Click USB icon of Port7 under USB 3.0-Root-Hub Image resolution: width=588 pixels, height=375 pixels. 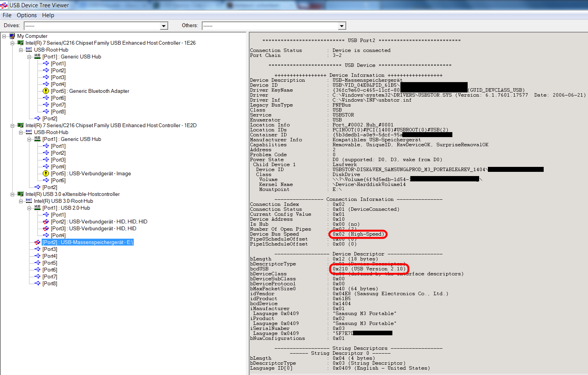coord(37,276)
